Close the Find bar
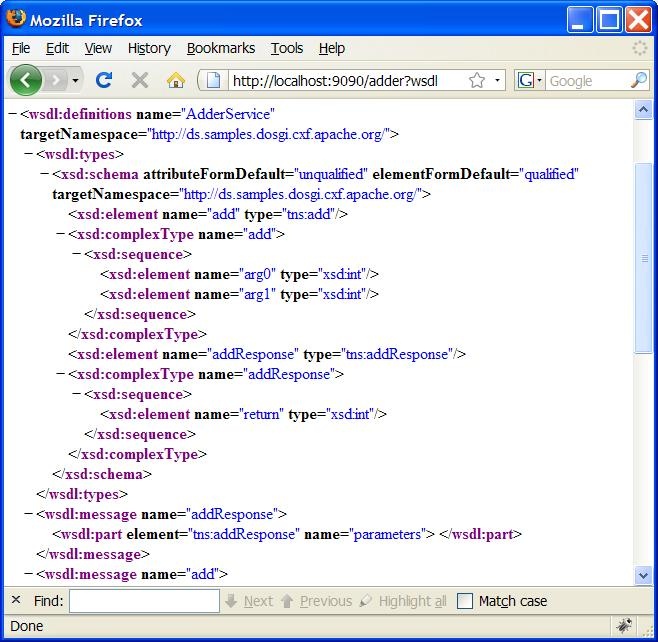The width and height of the screenshot is (658, 642). [x=16, y=601]
